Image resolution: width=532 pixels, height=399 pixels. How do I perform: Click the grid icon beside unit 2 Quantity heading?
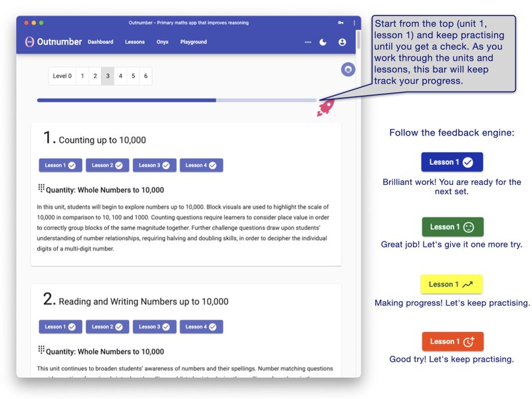point(41,350)
